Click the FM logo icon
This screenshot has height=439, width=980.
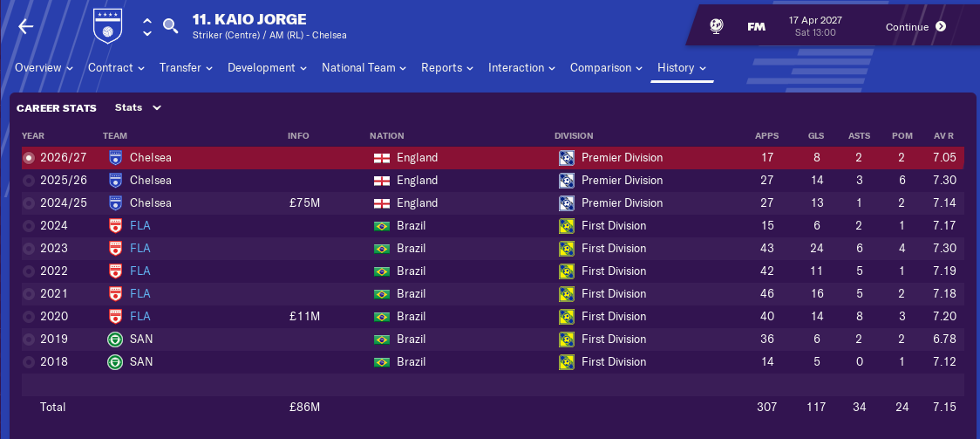pyautogui.click(x=757, y=27)
